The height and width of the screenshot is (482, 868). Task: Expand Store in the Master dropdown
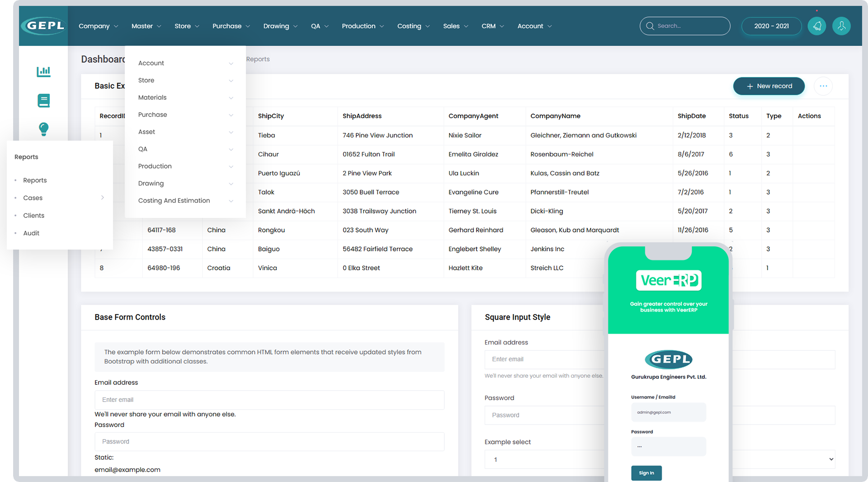pyautogui.click(x=185, y=80)
